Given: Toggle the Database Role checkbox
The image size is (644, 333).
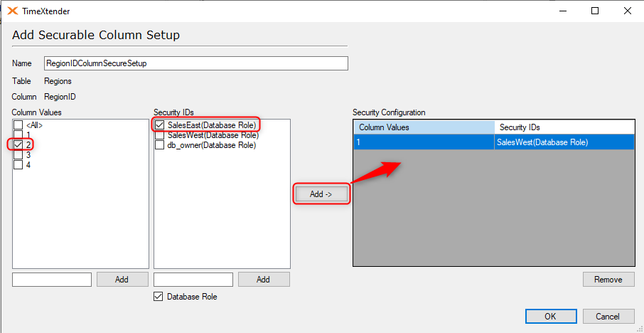Looking at the screenshot, I should pos(158,297).
